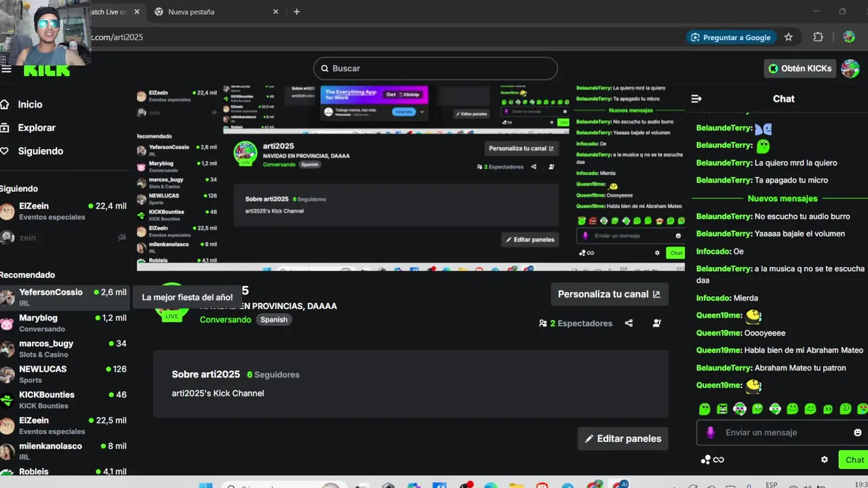
Task: Click the user follow icon beside share
Action: 656,323
